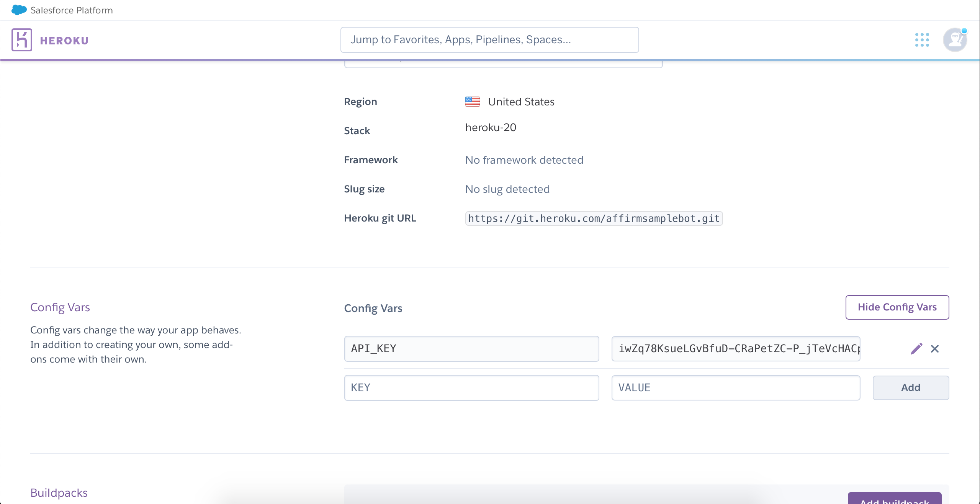This screenshot has width=980, height=504.
Task: Click the Buildpacks section heading
Action: 59,493
